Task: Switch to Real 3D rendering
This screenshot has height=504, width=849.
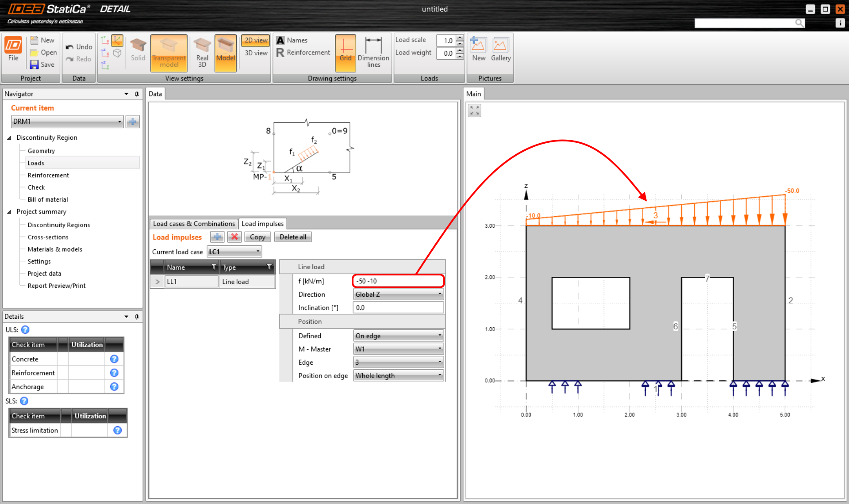Action: pos(202,51)
